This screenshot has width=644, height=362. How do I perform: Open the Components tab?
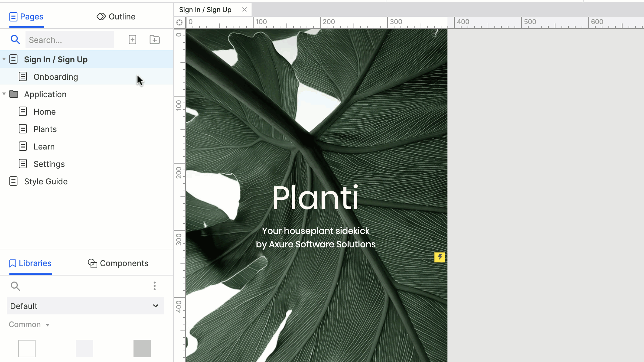pyautogui.click(x=118, y=263)
